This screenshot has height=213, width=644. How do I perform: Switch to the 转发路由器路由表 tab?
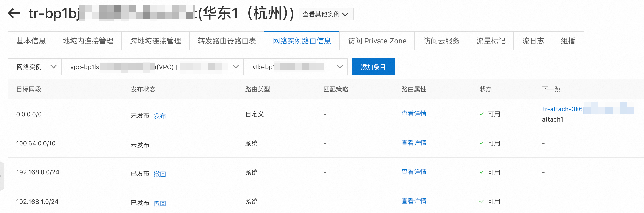point(226,41)
